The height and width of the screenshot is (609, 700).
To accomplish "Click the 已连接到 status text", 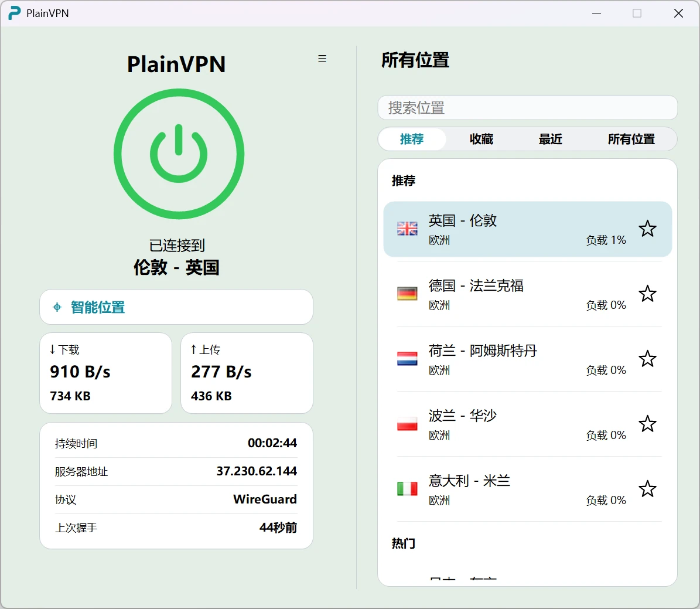I will (176, 245).
